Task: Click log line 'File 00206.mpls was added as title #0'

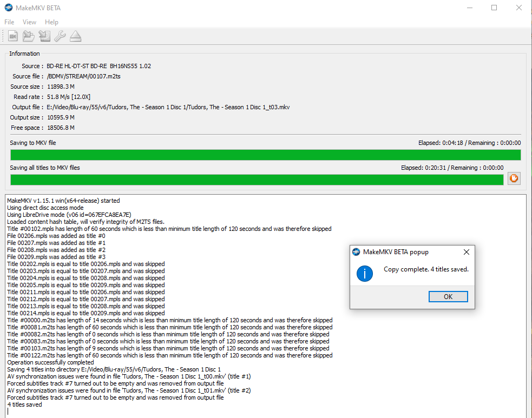Action: pos(56,236)
